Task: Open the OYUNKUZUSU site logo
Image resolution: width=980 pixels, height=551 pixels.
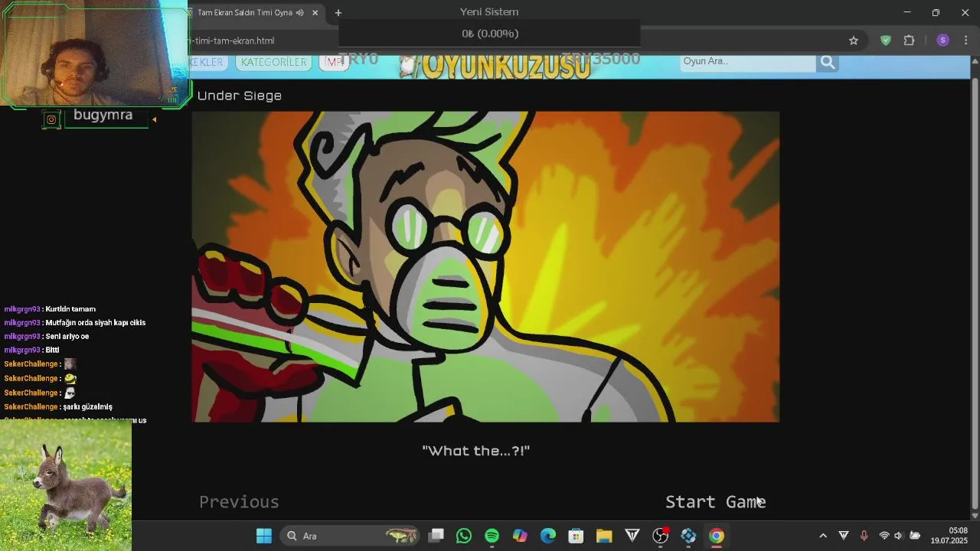Action: [496, 67]
